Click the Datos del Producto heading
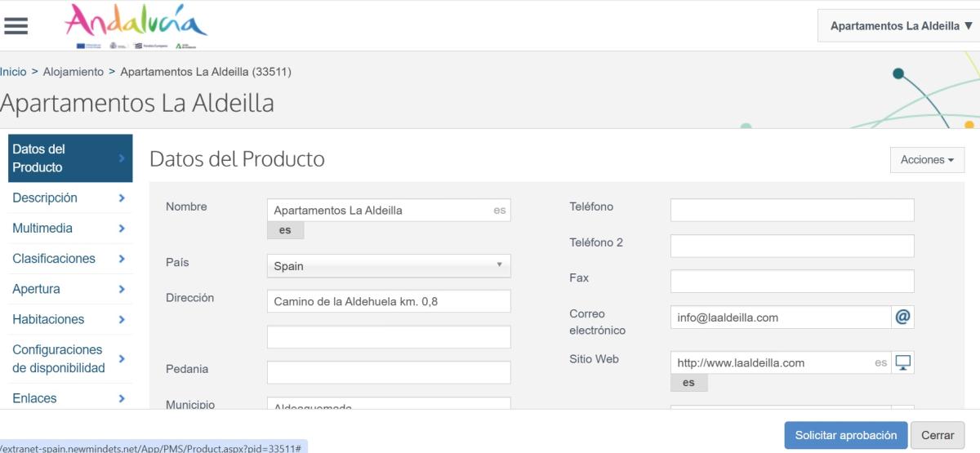 coord(237,159)
